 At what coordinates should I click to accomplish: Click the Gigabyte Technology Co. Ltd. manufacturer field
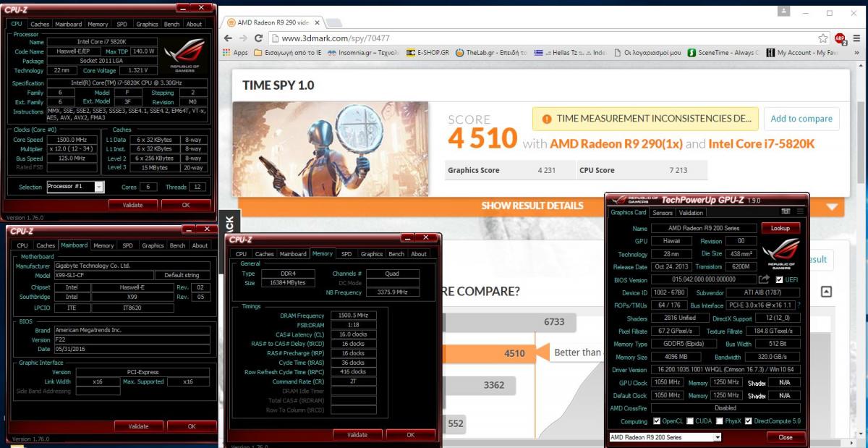[x=132, y=266]
